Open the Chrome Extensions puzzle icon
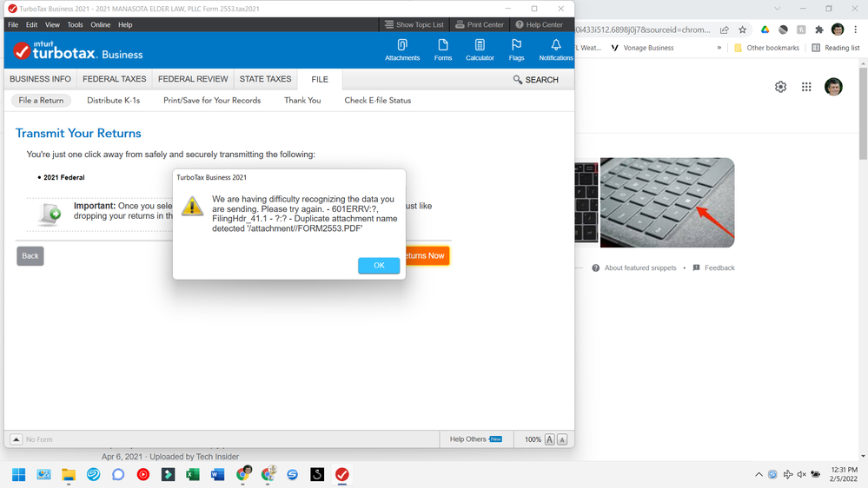 [x=819, y=30]
